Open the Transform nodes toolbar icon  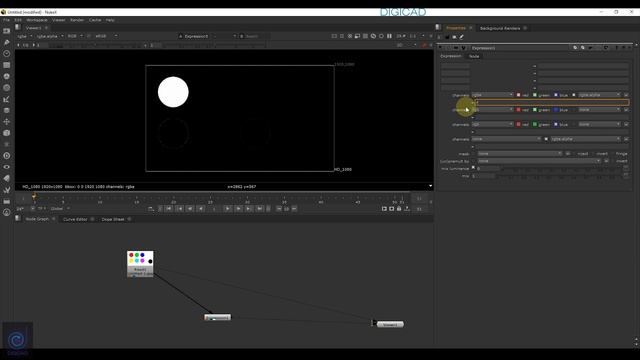[x=7, y=122]
